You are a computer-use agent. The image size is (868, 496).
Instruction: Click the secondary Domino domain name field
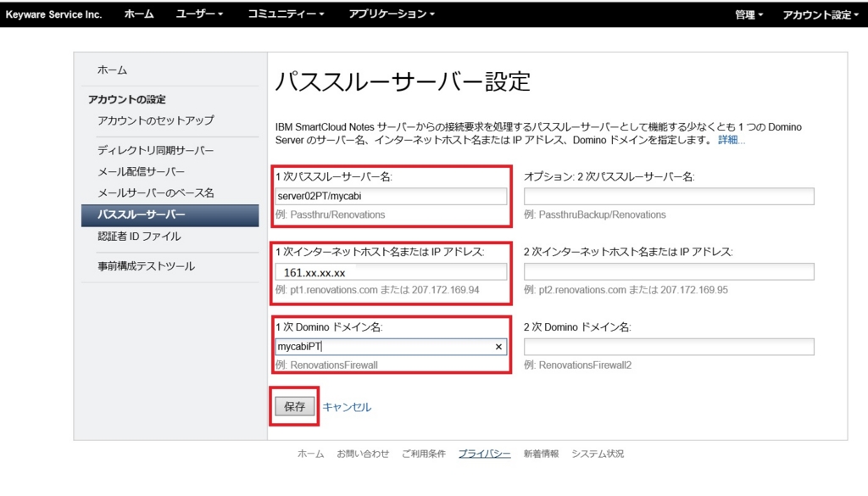[x=669, y=347]
